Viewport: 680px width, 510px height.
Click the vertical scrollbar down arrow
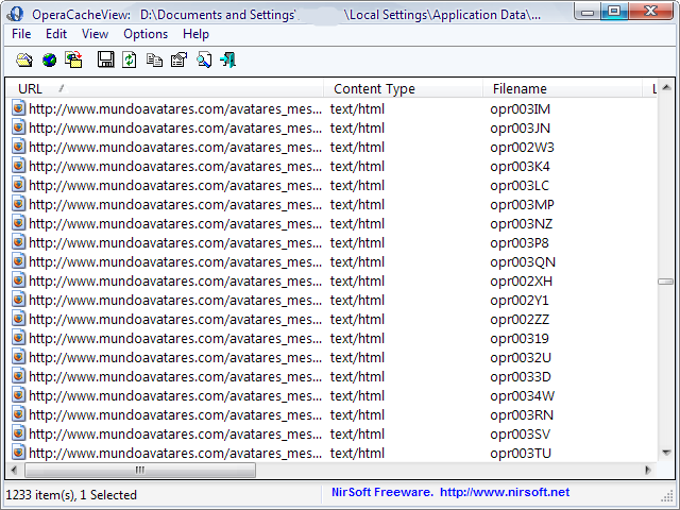tap(667, 453)
